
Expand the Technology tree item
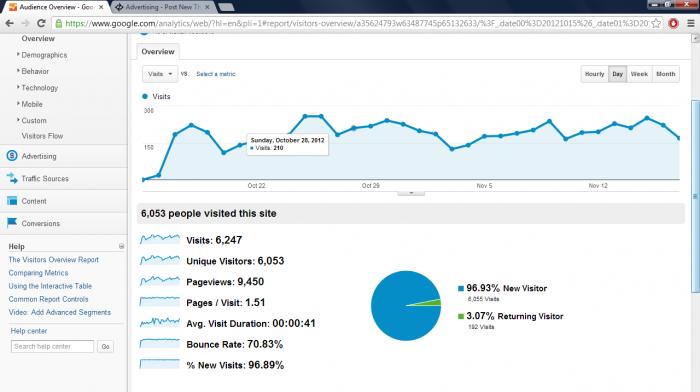pyautogui.click(x=18, y=88)
